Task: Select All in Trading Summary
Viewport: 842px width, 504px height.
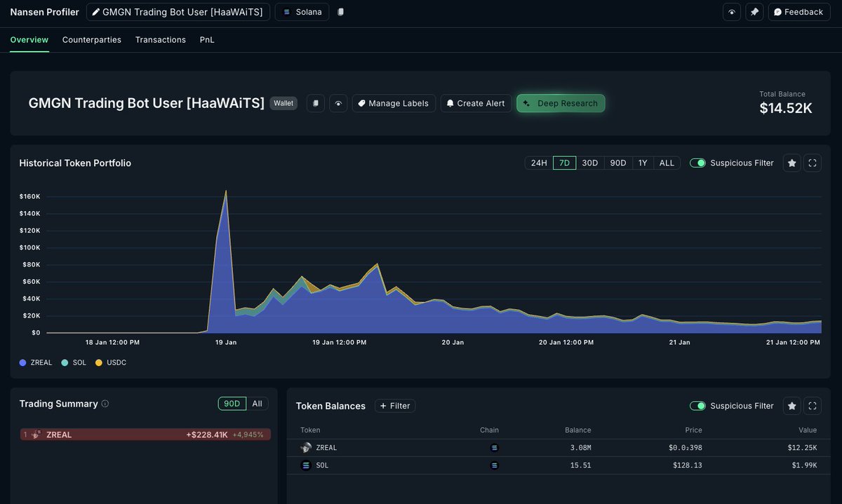Action: coord(257,404)
